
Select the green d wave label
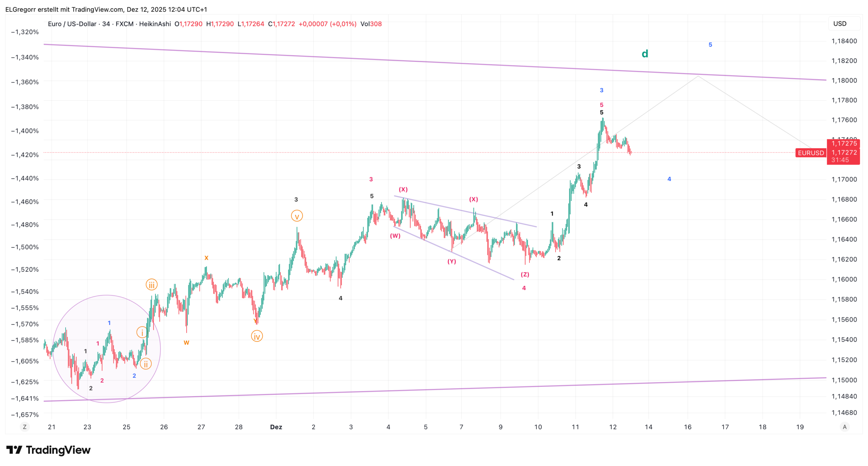point(645,54)
